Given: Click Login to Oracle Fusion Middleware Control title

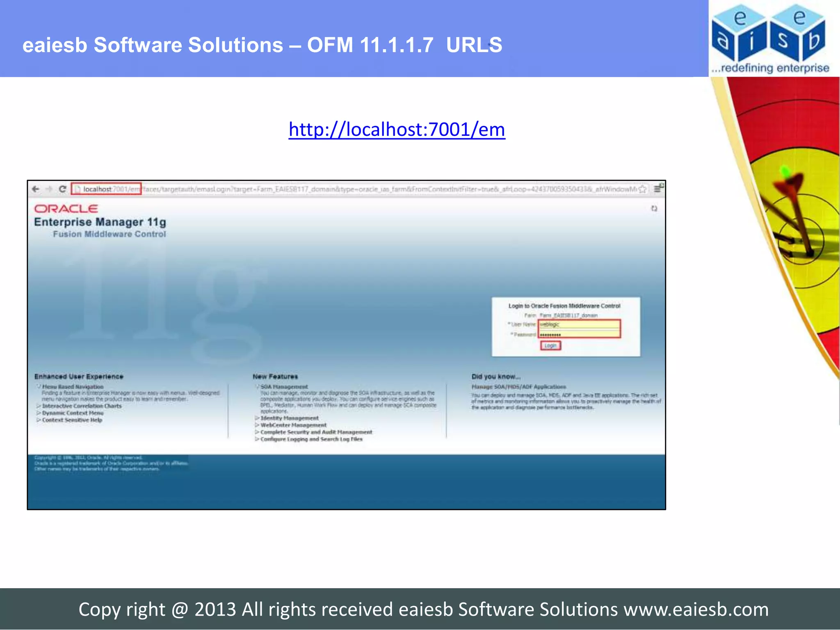Looking at the screenshot, I should pyautogui.click(x=564, y=306).
